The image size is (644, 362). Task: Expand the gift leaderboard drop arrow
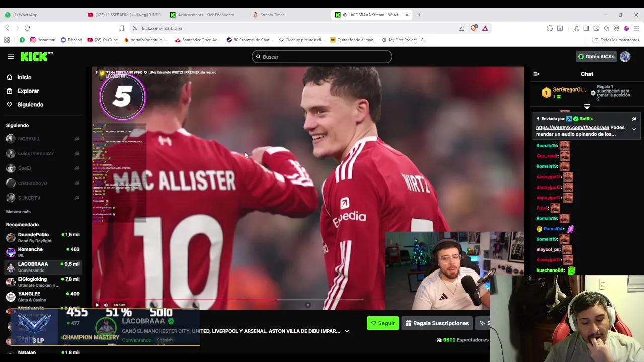587,107
